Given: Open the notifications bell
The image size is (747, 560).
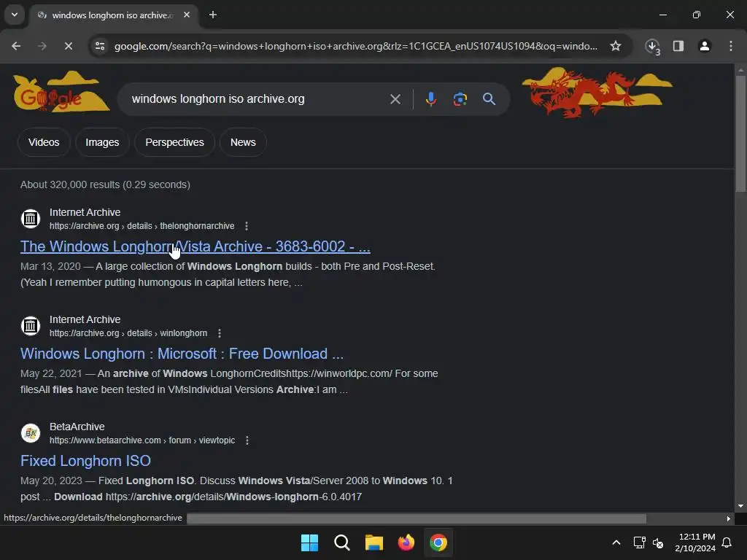Looking at the screenshot, I should (727, 542).
